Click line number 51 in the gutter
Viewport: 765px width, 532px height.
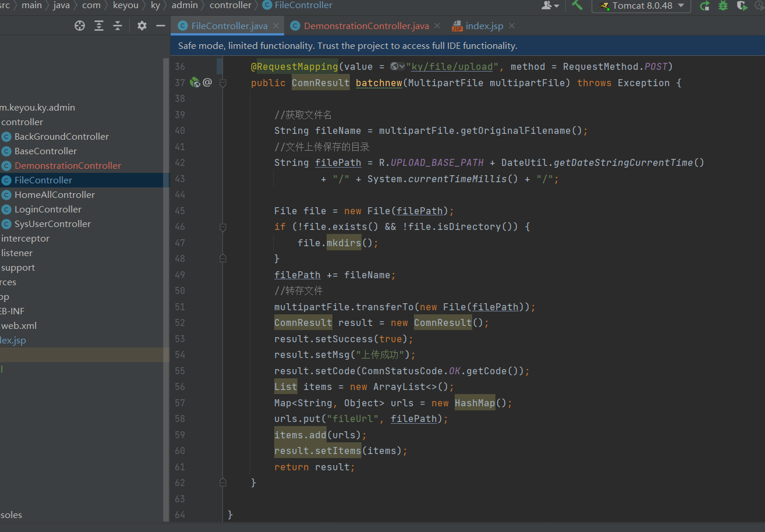pyautogui.click(x=180, y=307)
